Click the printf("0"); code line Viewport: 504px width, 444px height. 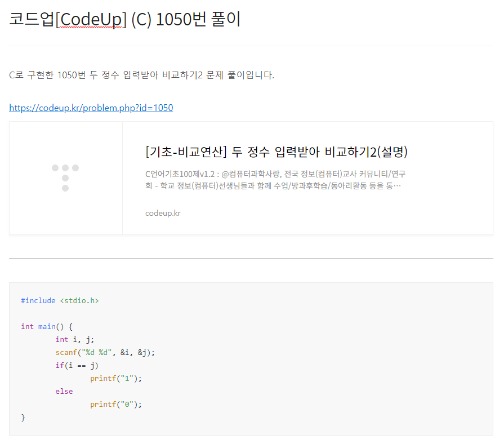(115, 405)
